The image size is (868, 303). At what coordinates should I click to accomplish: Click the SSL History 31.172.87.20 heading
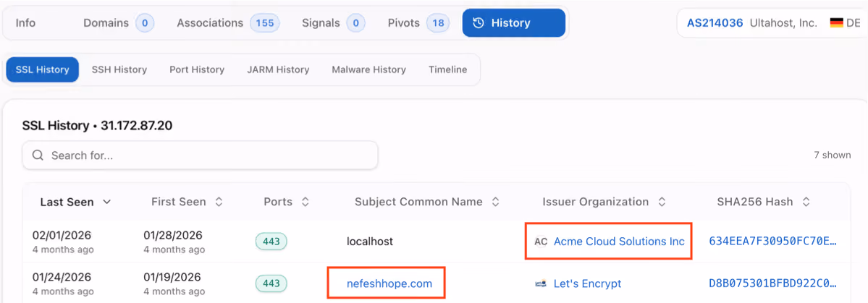coord(97,126)
